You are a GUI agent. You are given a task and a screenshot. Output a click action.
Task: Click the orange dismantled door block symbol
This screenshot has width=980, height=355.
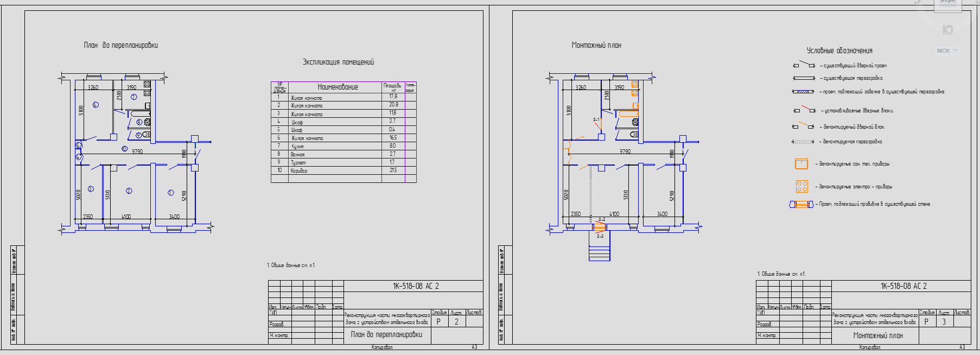[803, 126]
